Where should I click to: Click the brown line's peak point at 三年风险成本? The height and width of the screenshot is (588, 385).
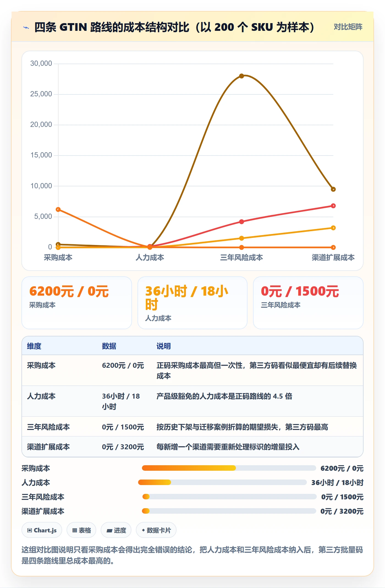[x=241, y=76]
